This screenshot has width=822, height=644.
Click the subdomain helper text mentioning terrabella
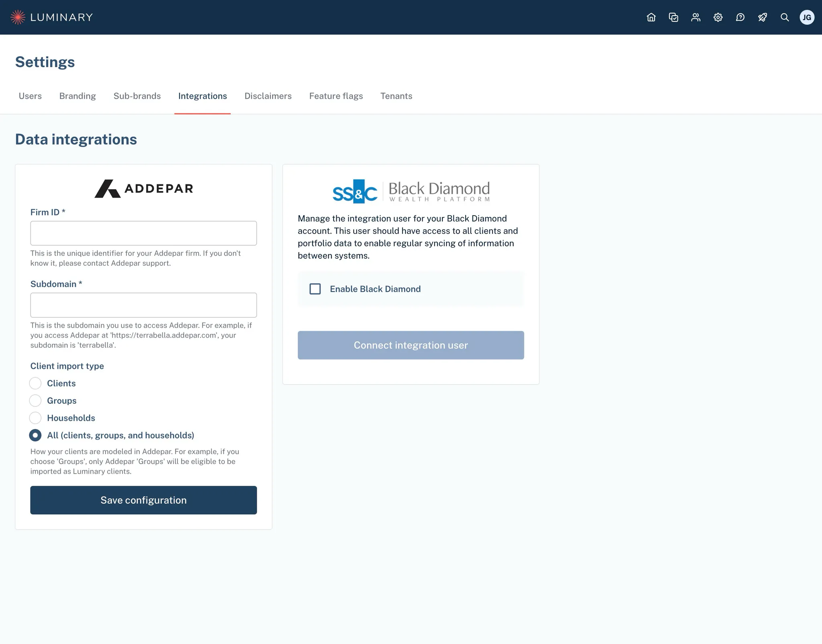(141, 335)
